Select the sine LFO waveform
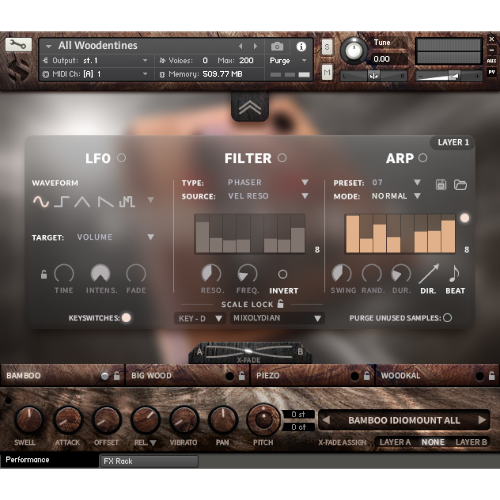The width and height of the screenshot is (500, 500). click(41, 201)
